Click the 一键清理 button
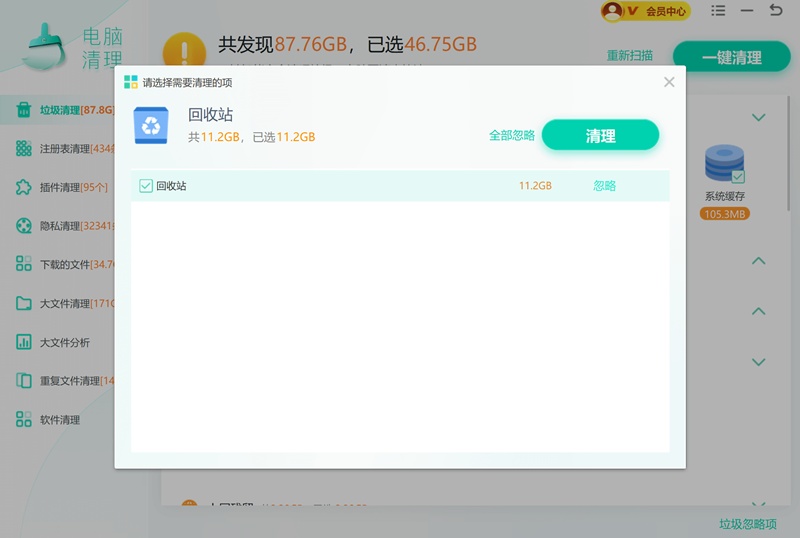Viewport: 800px width, 538px height. 732,57
